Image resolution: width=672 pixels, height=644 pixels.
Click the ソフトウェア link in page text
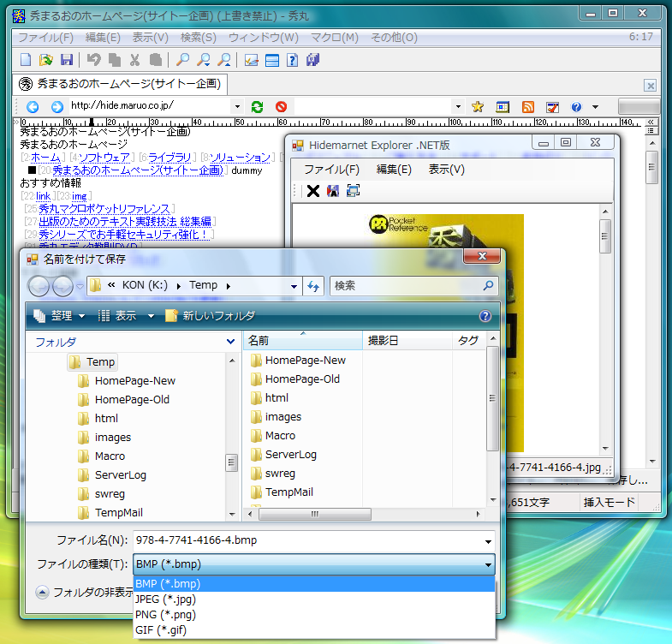coord(104,158)
